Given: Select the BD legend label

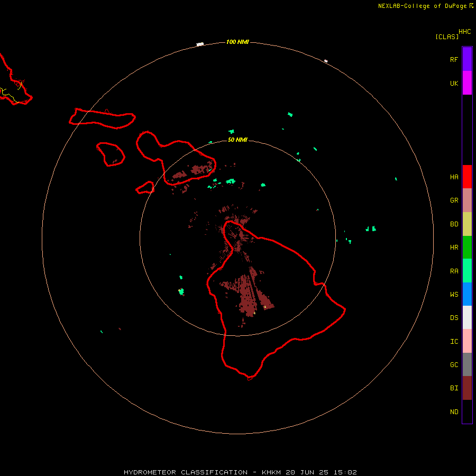Looking at the screenshot, I should (x=454, y=224).
